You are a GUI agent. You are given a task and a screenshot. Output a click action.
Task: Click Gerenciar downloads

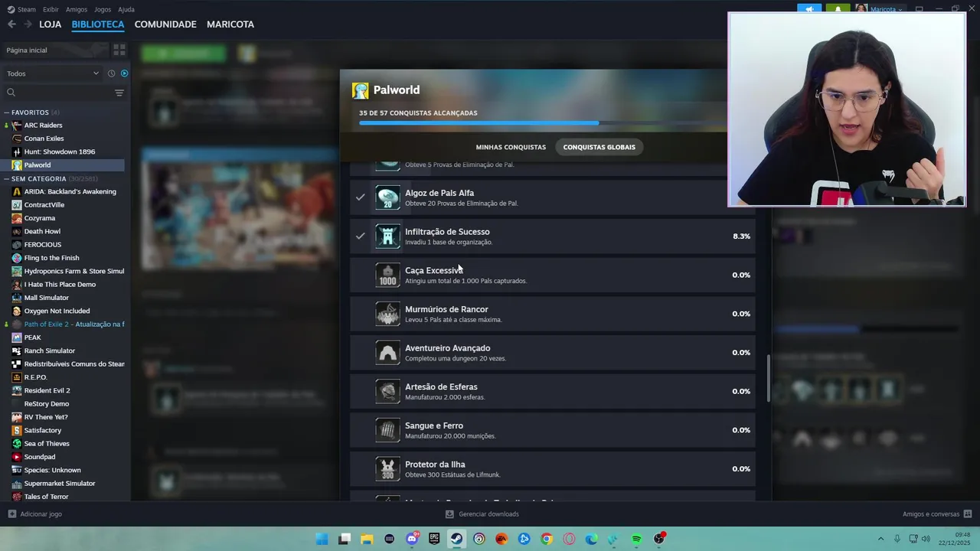pos(482,514)
